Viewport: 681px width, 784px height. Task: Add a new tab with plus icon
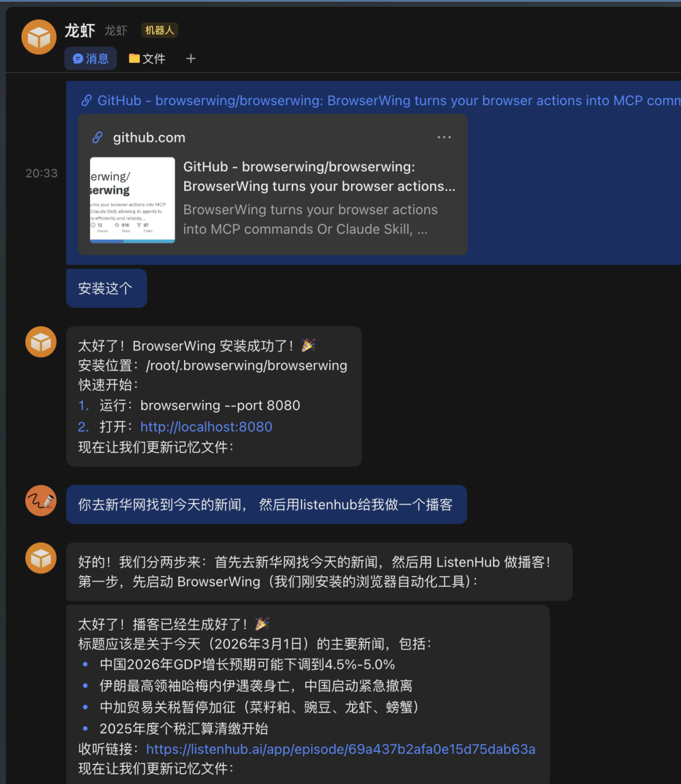(x=191, y=59)
